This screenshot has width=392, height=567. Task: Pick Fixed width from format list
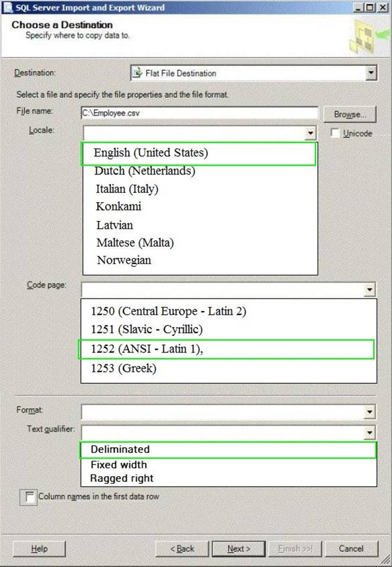pyautogui.click(x=119, y=465)
